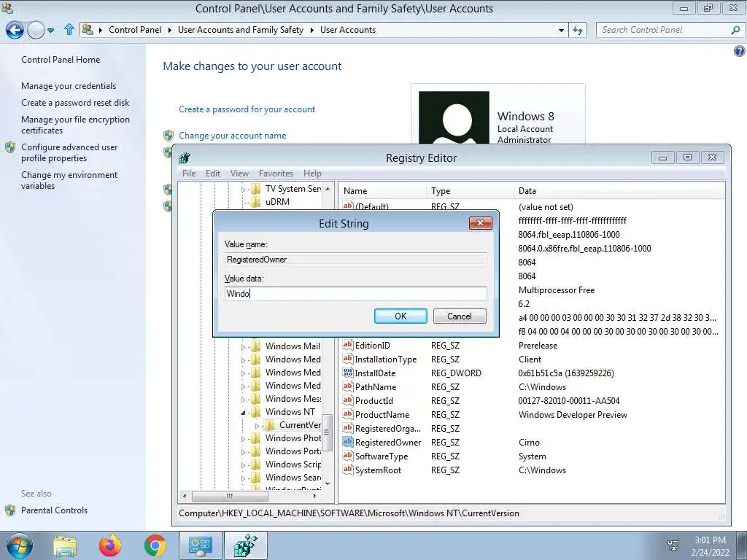Viewport: 747px width, 560px height.
Task: Expand the CurrentVersion key
Action: point(257,425)
